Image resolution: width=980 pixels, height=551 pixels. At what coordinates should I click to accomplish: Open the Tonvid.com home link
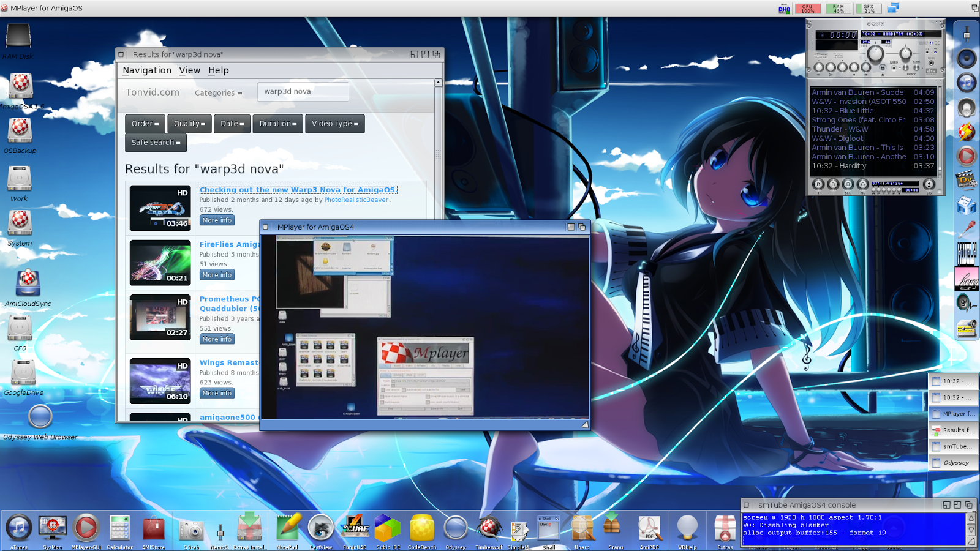[x=153, y=92]
